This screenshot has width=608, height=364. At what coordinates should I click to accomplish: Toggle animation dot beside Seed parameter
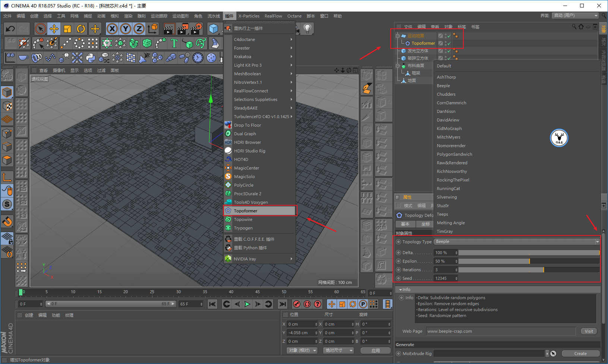[x=398, y=278]
